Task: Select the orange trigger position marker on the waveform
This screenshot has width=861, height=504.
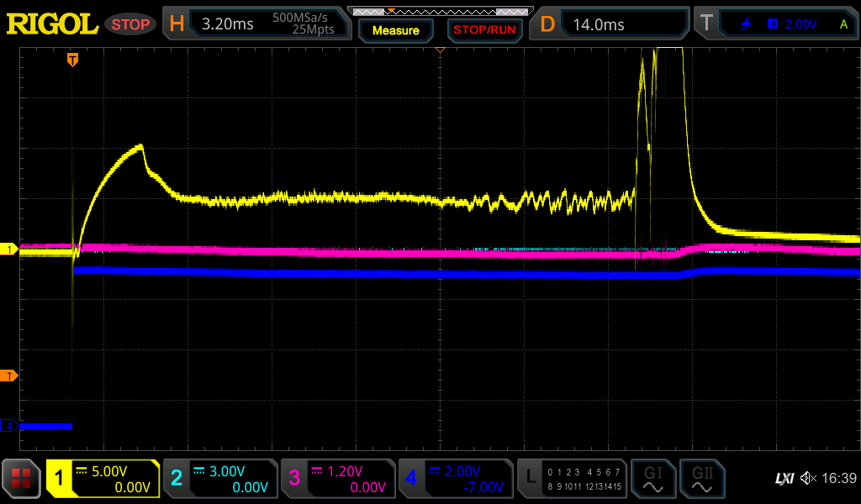Action: 73,60
